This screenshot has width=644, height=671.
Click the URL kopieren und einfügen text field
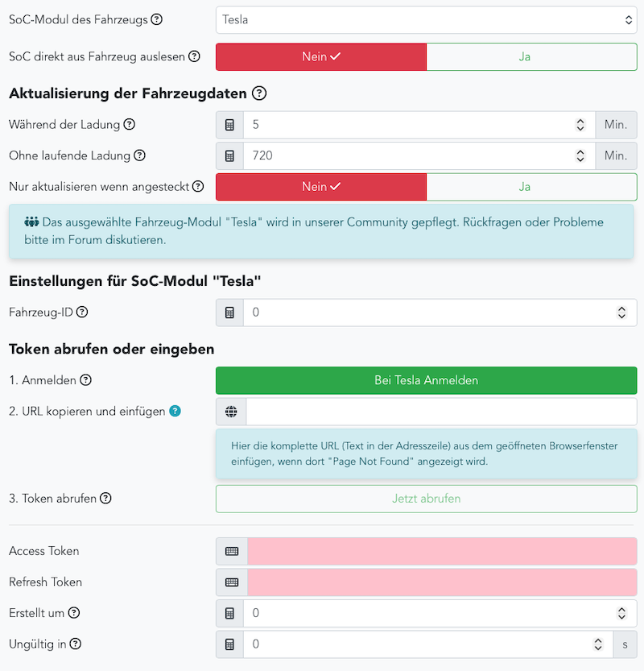[x=441, y=412]
